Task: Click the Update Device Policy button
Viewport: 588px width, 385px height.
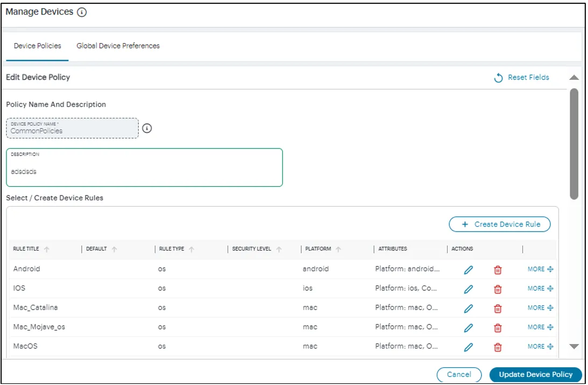Action: [535, 374]
